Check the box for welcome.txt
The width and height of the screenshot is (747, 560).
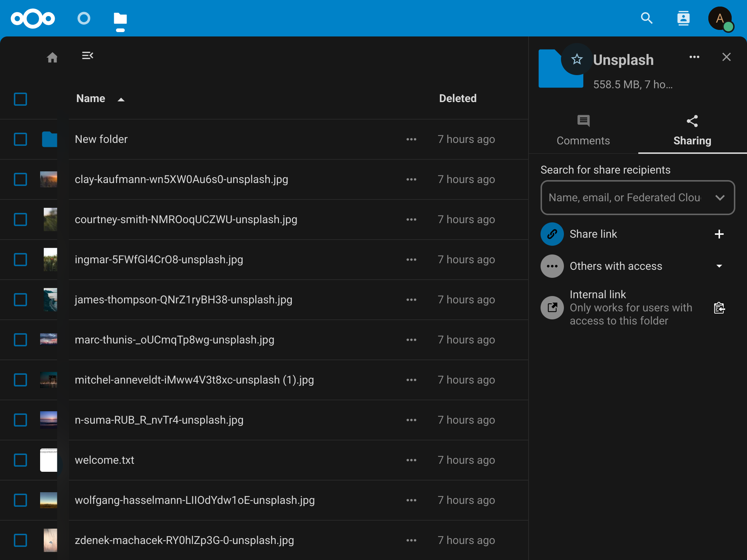point(20,460)
